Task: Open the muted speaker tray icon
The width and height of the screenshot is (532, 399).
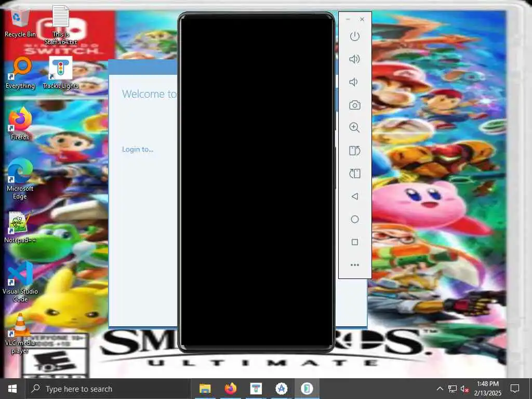Action: pos(465,389)
